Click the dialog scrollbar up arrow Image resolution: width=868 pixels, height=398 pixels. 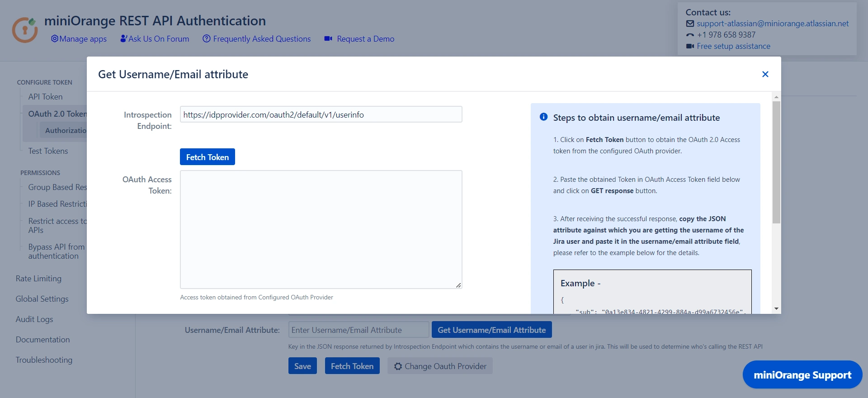[x=776, y=97]
